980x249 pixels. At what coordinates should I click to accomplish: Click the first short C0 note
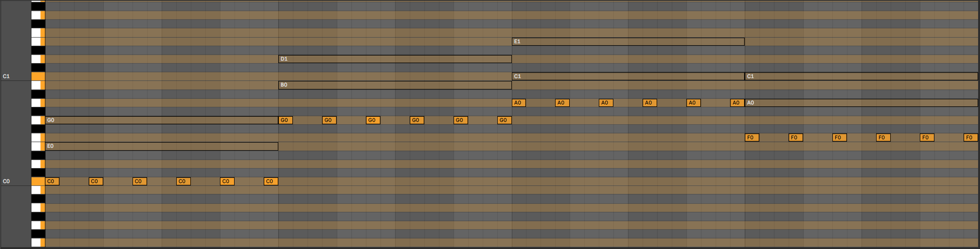[52, 182]
